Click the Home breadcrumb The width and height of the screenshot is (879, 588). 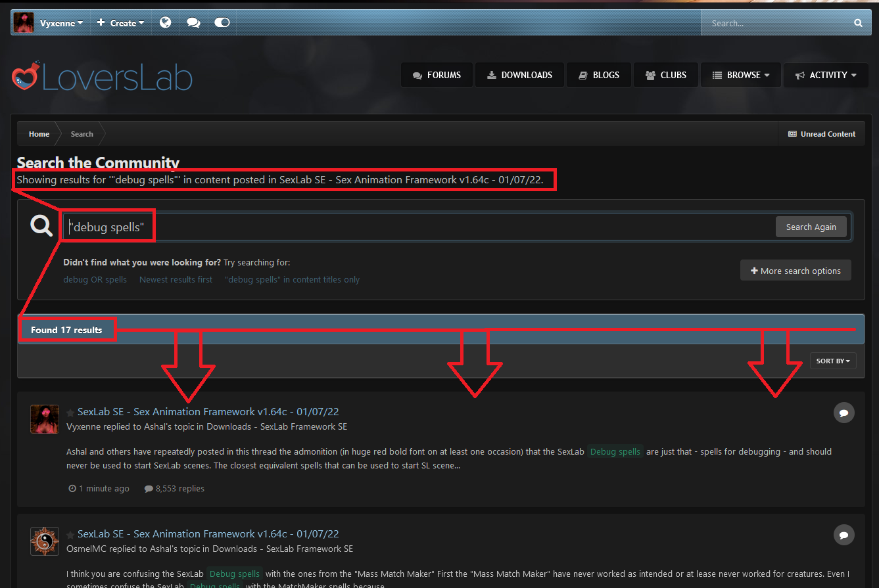(39, 134)
